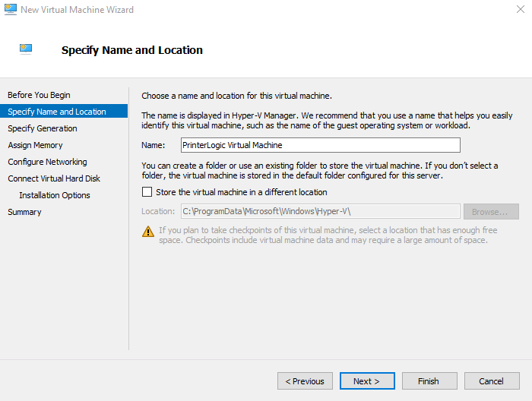Screen dimensions: 532x401
Task: Click the "Name:" label
Action: pyautogui.click(x=153, y=145)
